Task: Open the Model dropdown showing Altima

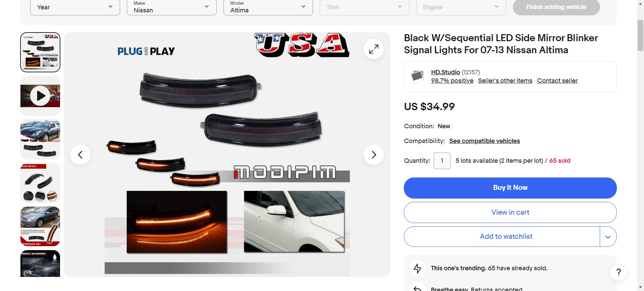Action: [x=268, y=7]
